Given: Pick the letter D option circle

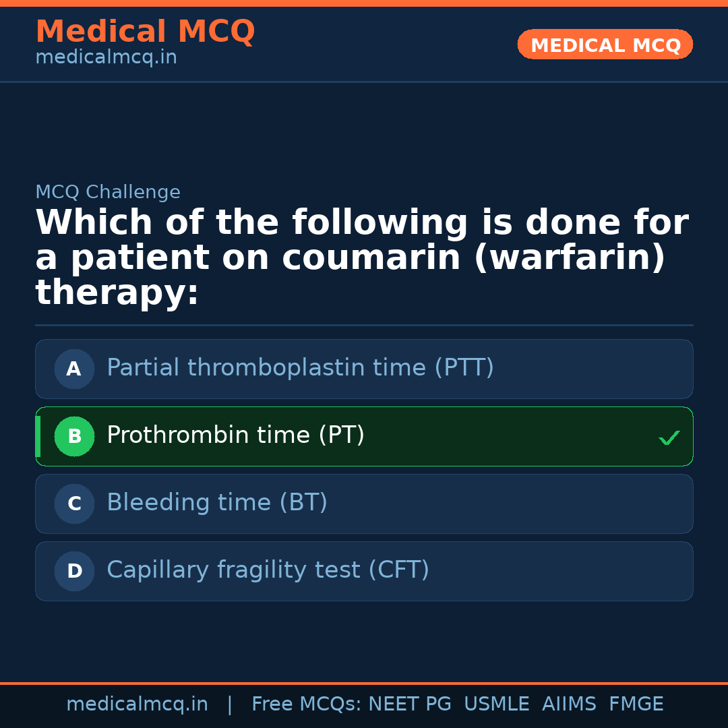Looking at the screenshot, I should [74, 571].
